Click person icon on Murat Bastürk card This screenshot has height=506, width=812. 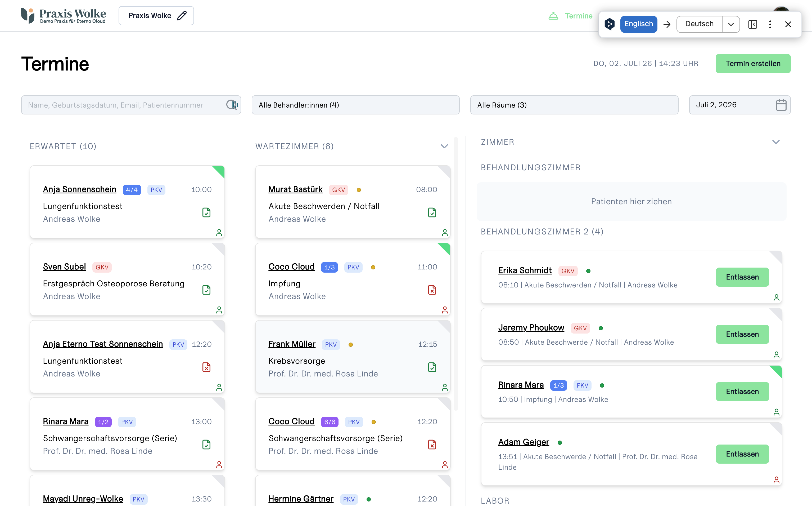tap(445, 232)
